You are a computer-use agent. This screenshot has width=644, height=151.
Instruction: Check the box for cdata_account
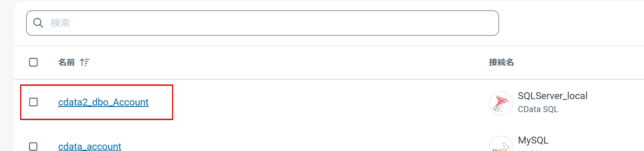click(x=33, y=146)
